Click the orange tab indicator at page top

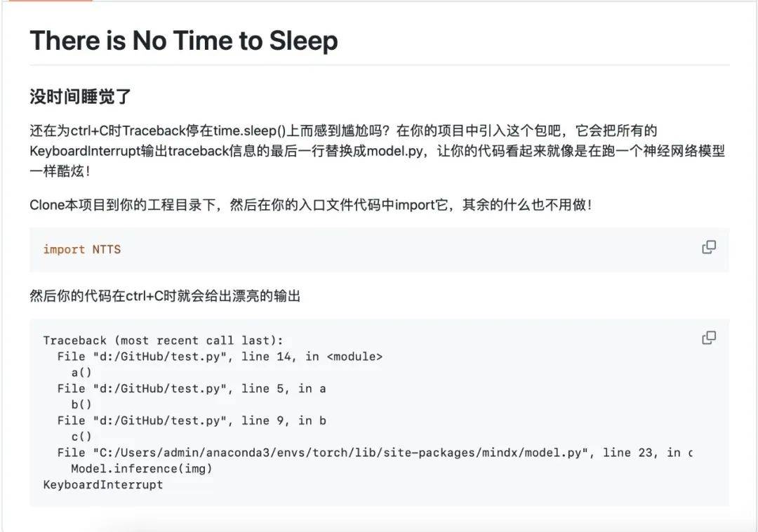click(x=46, y=1)
